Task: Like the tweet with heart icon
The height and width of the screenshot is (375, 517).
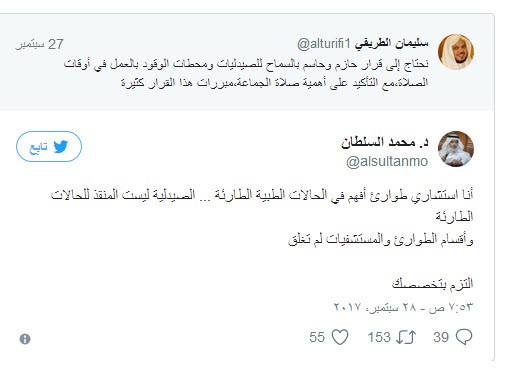Action: 340,337
